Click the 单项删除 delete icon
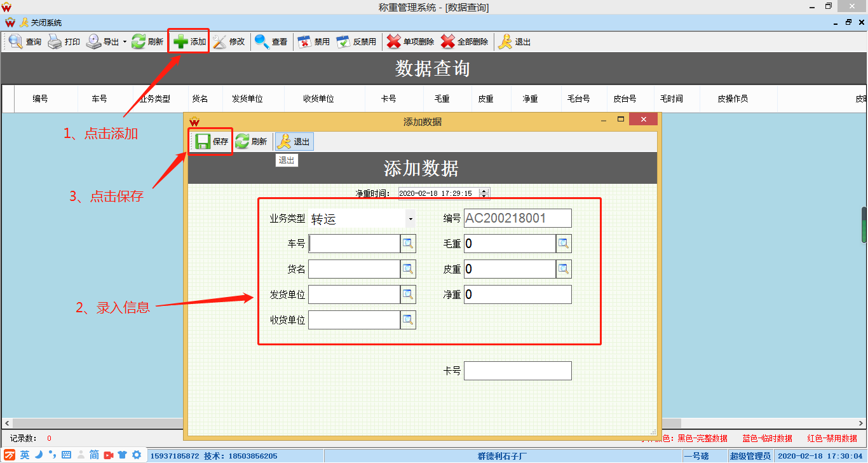Screen dimensions: 868x463 (x=394, y=42)
